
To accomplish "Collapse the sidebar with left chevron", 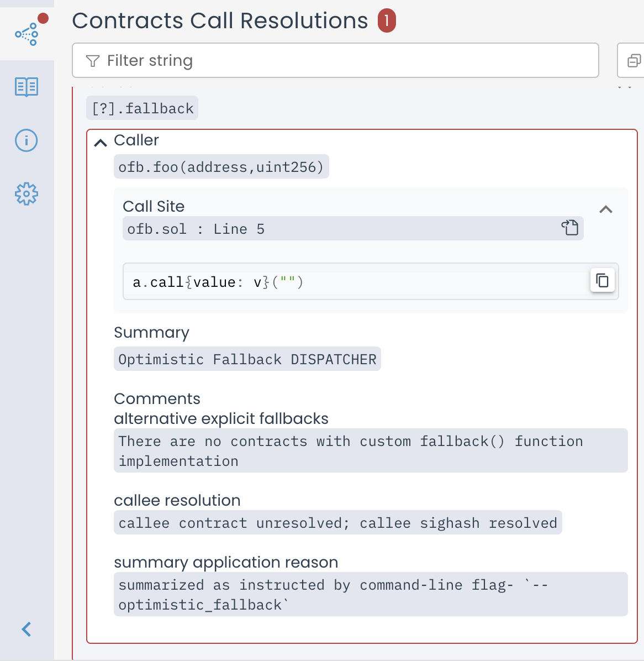I will click(x=27, y=629).
